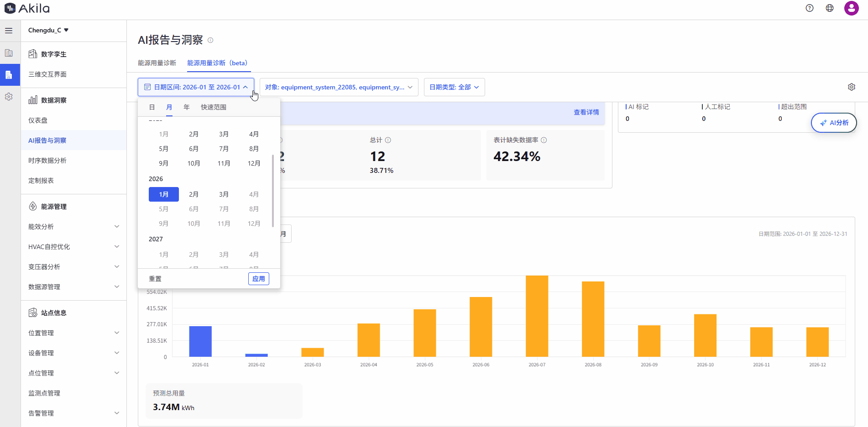This screenshot has height=427, width=868.
Task: Expand the 对象 equipment dropdown
Action: pyautogui.click(x=339, y=87)
